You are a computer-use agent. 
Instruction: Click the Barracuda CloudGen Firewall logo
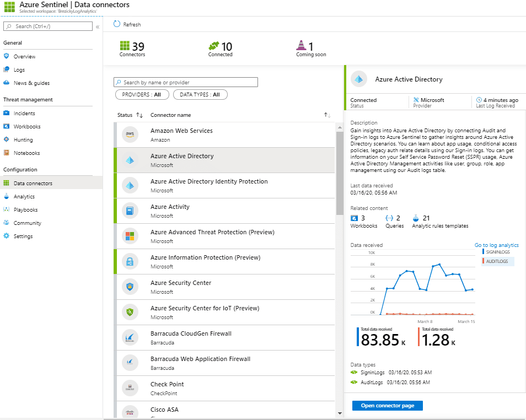[x=130, y=337]
